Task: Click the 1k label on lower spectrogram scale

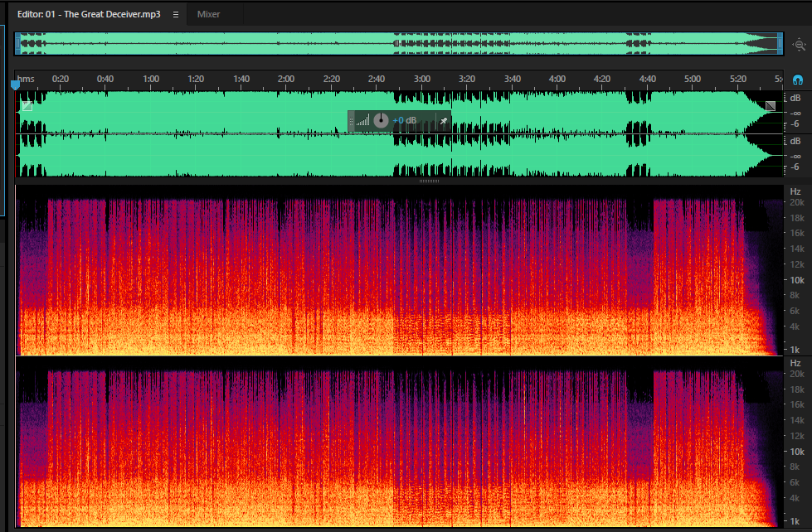Action: (795, 521)
